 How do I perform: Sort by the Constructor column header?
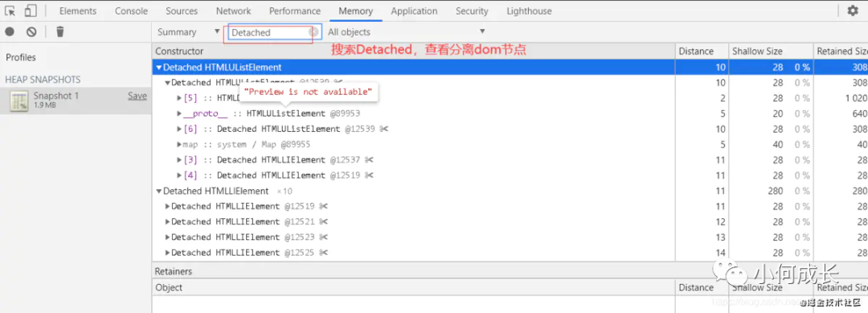[414, 51]
